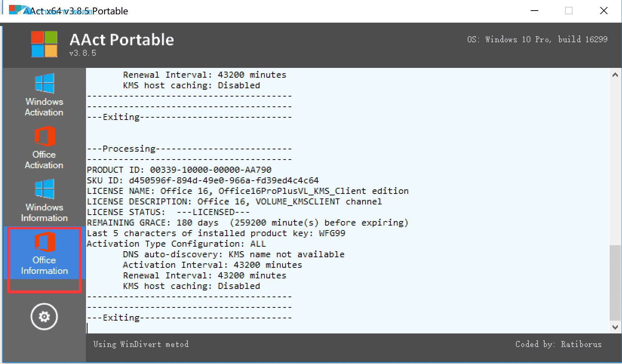Open settings via the gear icon

tap(44, 316)
